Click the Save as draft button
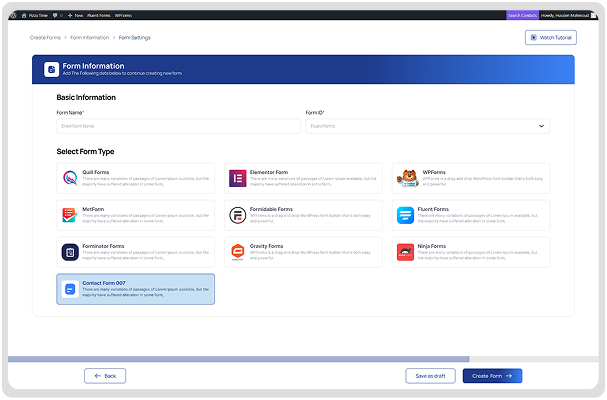607x400 pixels. pyautogui.click(x=430, y=376)
